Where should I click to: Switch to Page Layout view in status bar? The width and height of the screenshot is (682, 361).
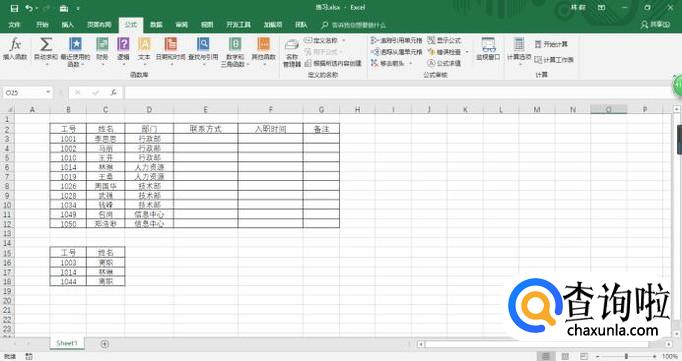565,356
